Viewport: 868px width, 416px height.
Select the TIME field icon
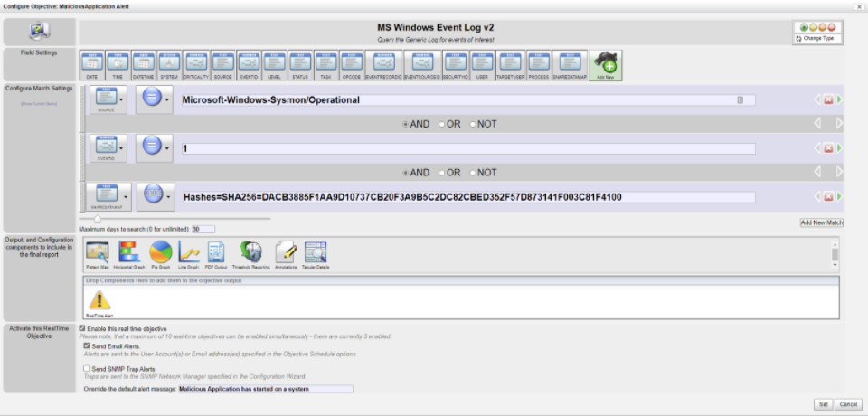click(x=118, y=67)
